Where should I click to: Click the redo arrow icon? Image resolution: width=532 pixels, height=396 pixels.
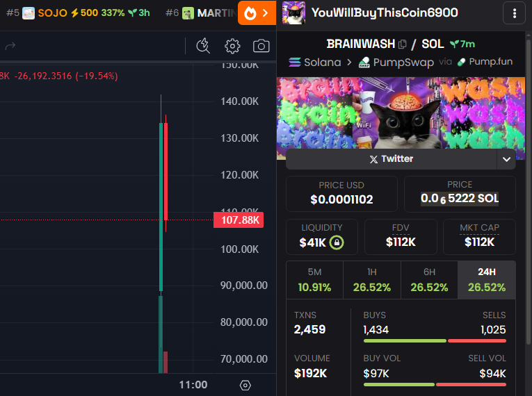click(x=10, y=46)
